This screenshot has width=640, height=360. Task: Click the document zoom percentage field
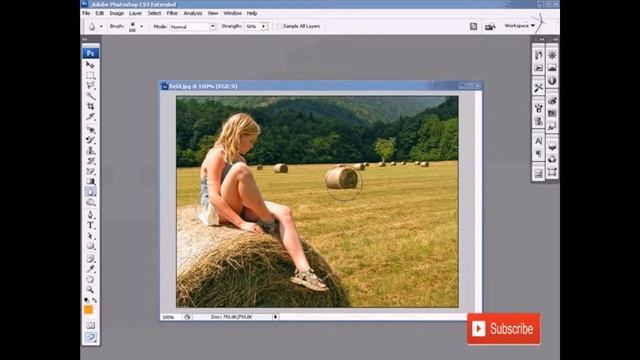[x=170, y=317]
